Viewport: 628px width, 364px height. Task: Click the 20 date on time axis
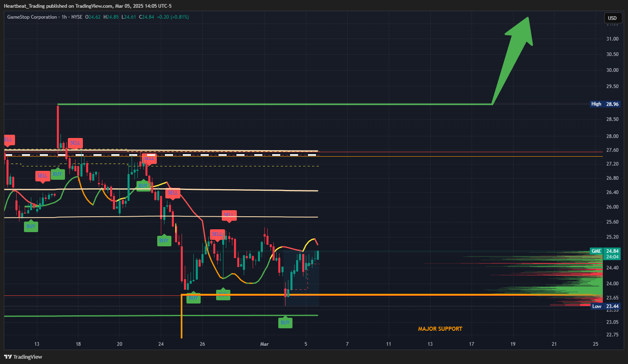point(119,344)
